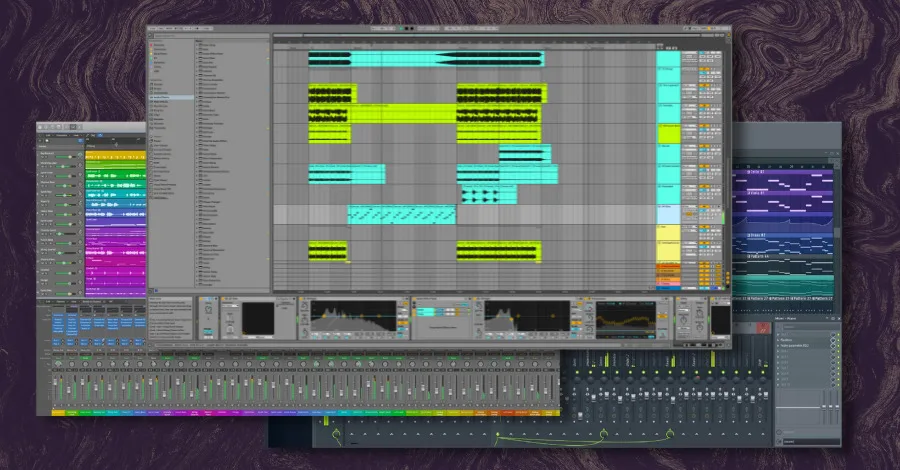Click the yellow-green track header in Ableton
The height and width of the screenshot is (470, 900).
(668, 134)
